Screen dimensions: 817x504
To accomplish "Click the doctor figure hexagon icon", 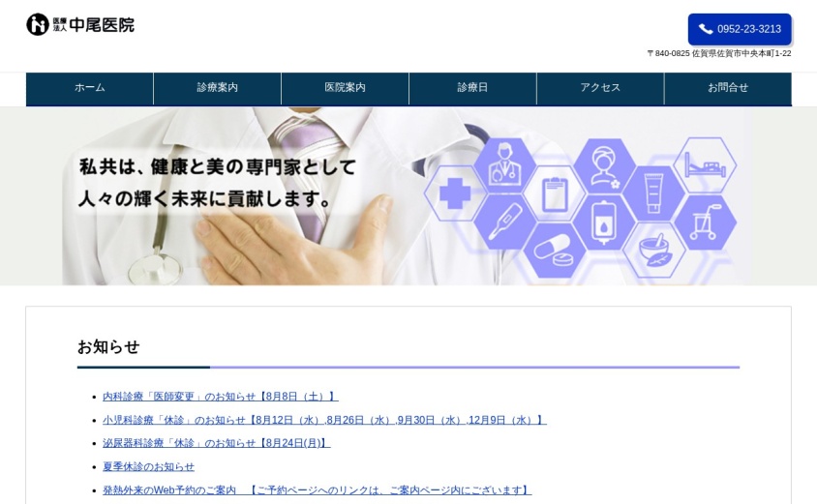I will point(504,165).
